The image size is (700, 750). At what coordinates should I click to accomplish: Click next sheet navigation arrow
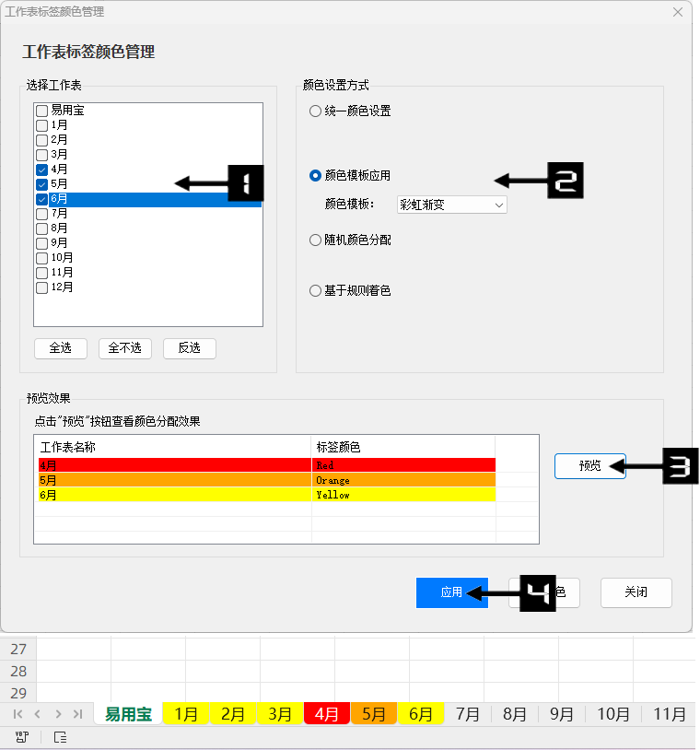(58, 714)
